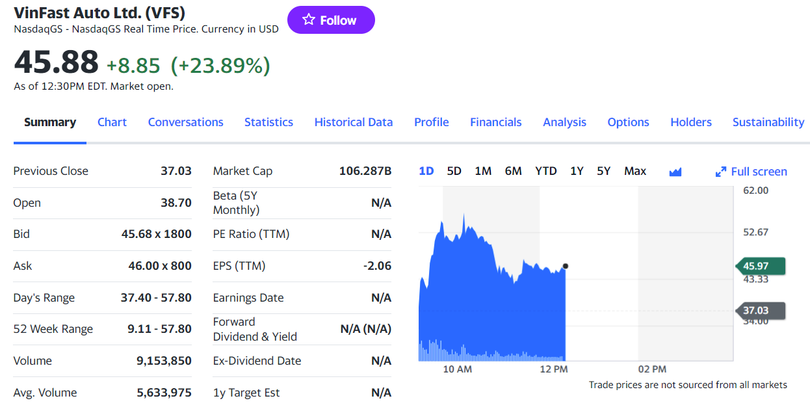Click the Full screen expand arrows icon
Image resolution: width=810 pixels, height=420 pixels.
[x=720, y=172]
